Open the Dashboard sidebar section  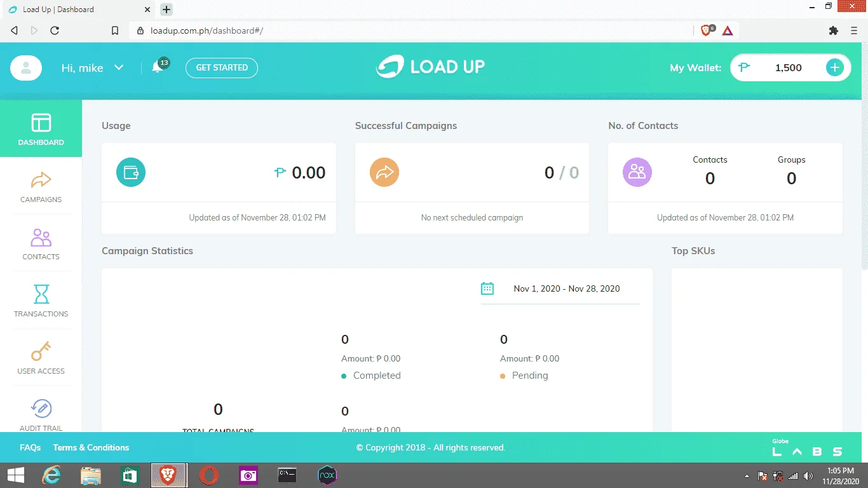(41, 128)
